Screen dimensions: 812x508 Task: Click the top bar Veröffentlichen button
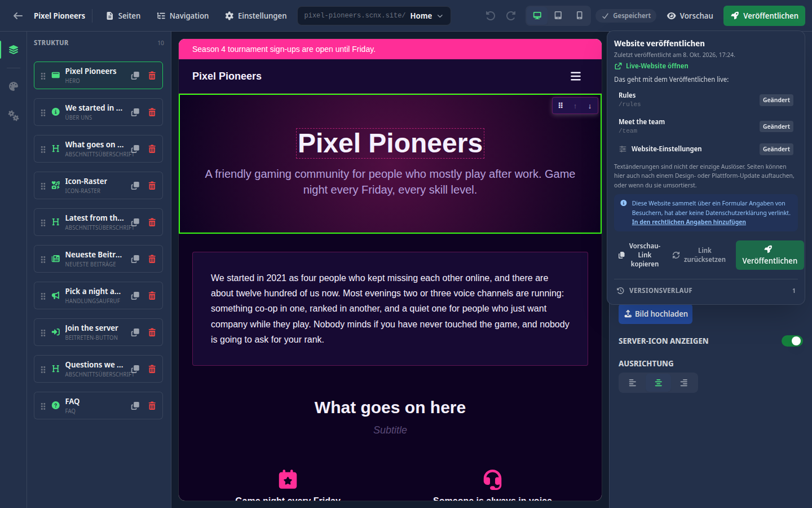764,16
